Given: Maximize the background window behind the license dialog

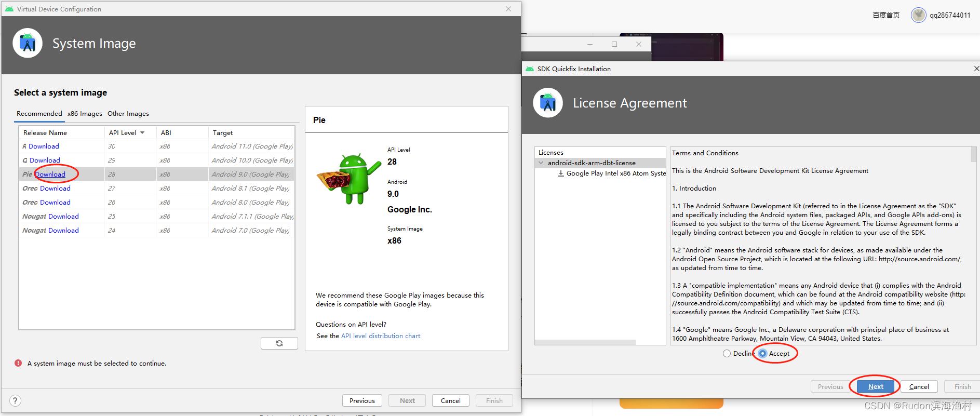Looking at the screenshot, I should pos(614,44).
